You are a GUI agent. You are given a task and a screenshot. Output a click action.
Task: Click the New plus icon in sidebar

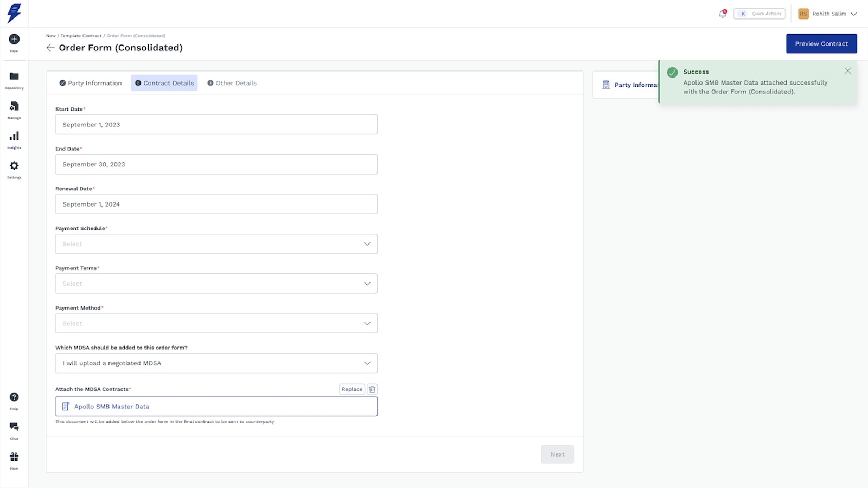(14, 39)
